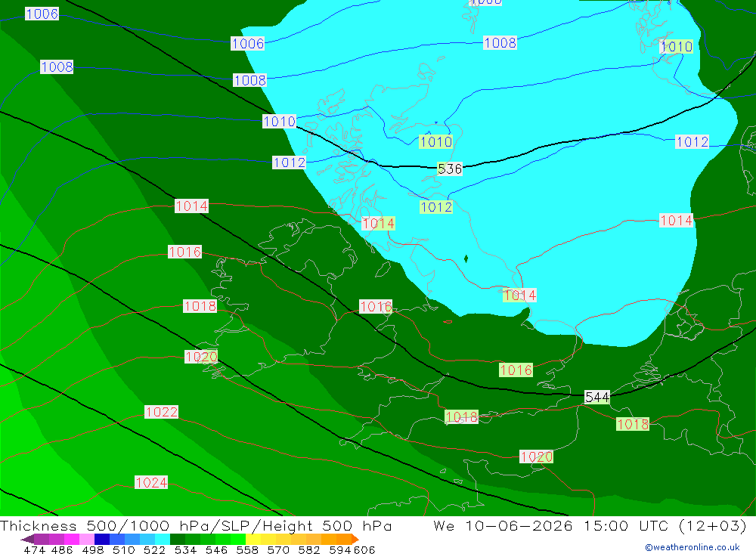Click the 558 legend value
Image resolution: width=756 pixels, height=554 pixels.
coord(247,550)
